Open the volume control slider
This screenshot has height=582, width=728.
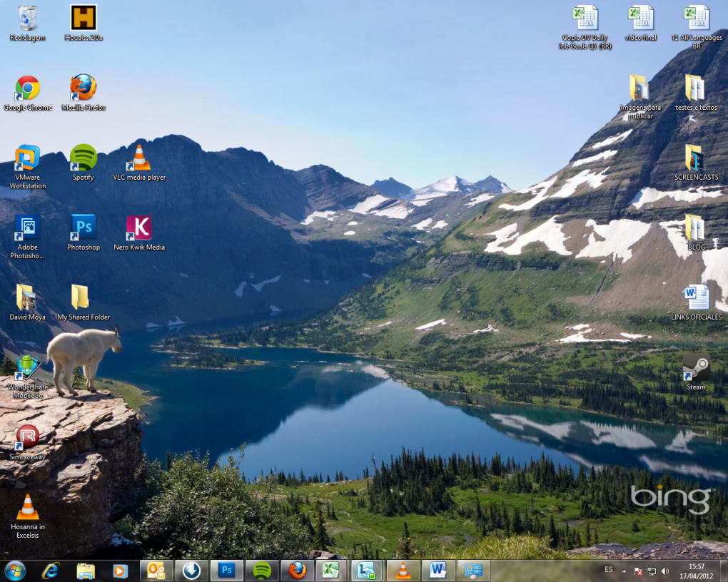(664, 571)
